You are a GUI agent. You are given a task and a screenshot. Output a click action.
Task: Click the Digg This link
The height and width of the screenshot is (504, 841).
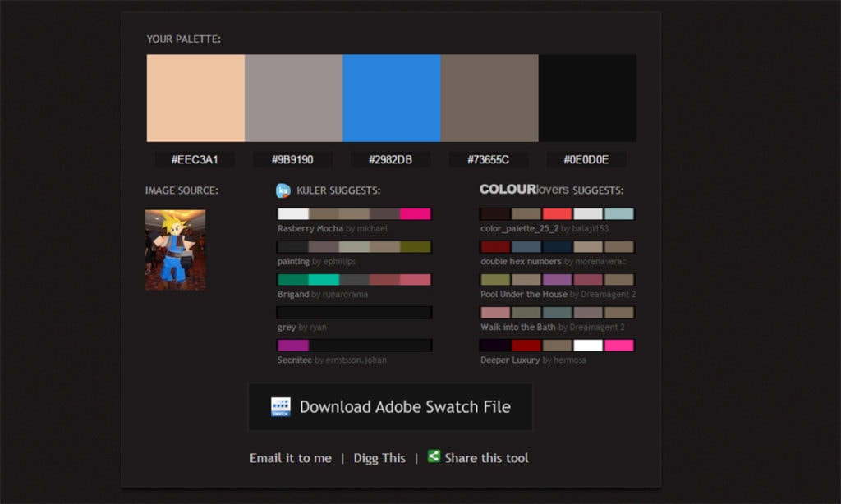pos(379,458)
